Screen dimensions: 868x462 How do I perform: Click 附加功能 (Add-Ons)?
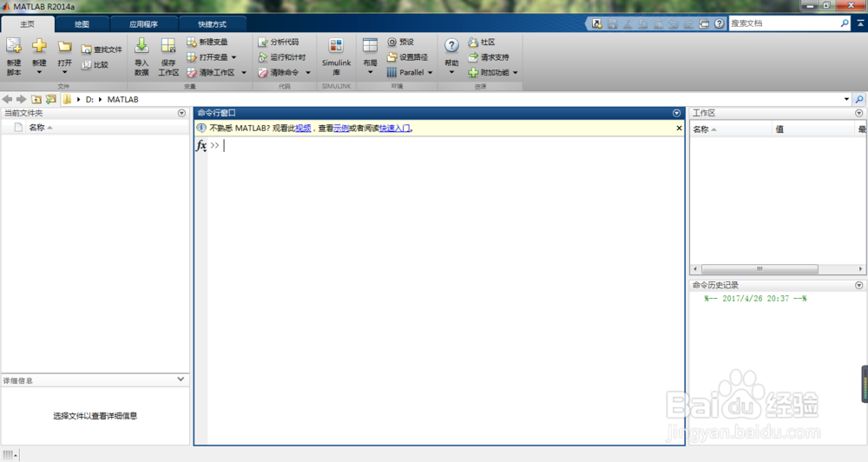[x=488, y=73]
